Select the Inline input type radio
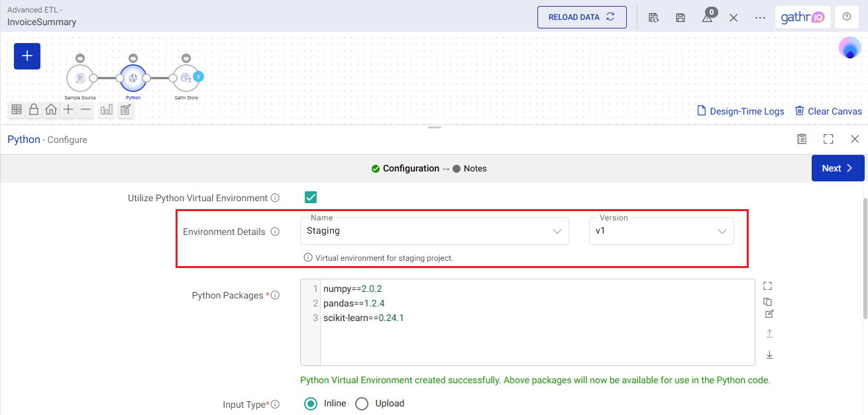The height and width of the screenshot is (415, 868). click(x=310, y=404)
